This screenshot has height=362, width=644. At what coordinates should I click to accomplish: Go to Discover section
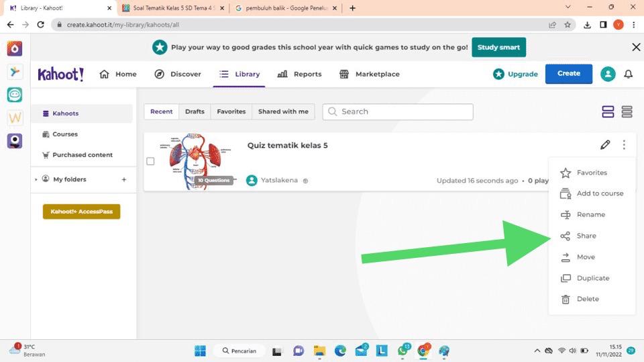pyautogui.click(x=177, y=74)
